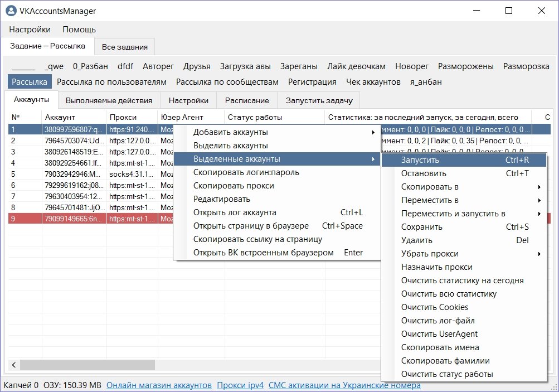
Task: Open the Настройки menu in menu bar
Action: pyautogui.click(x=30, y=30)
